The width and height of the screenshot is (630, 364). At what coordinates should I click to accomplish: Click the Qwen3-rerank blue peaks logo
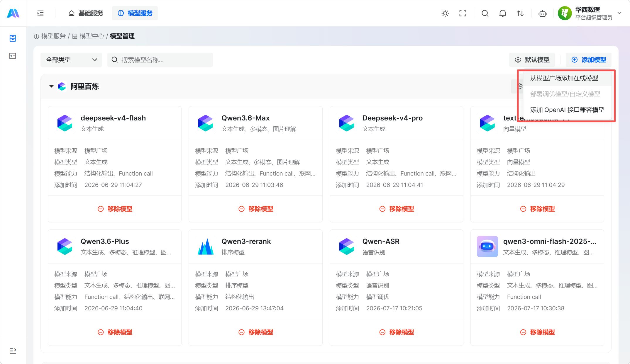point(206,246)
